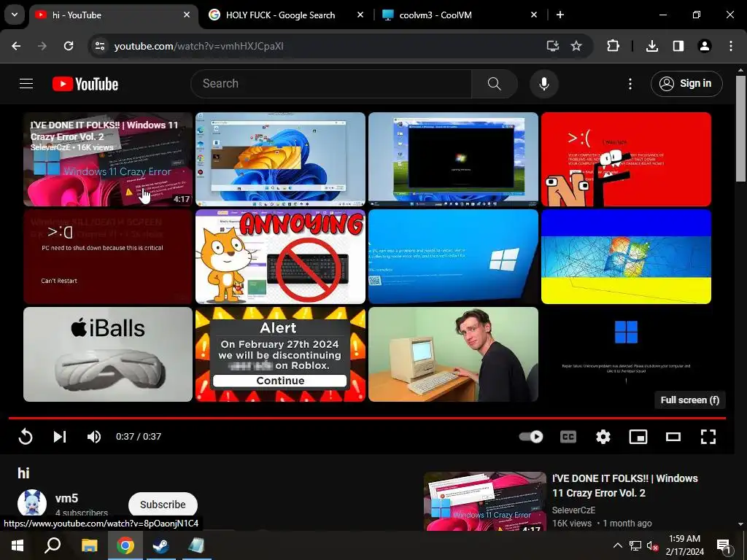Open the Chrome profile avatar
Viewport: 747px width, 560px height.
click(x=705, y=46)
